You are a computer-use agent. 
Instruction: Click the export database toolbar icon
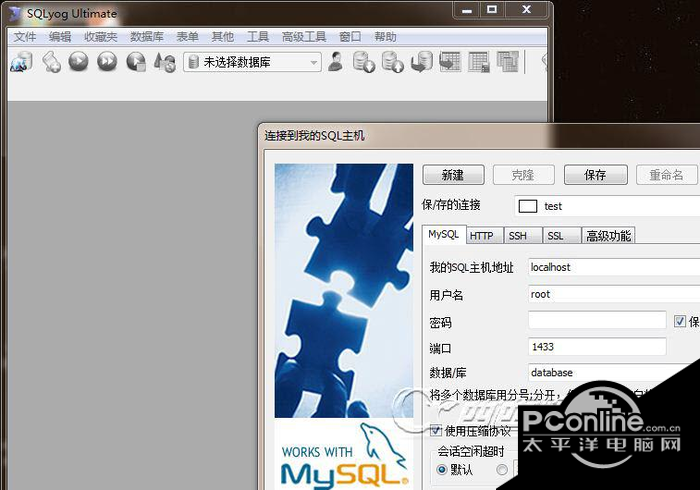[392, 62]
